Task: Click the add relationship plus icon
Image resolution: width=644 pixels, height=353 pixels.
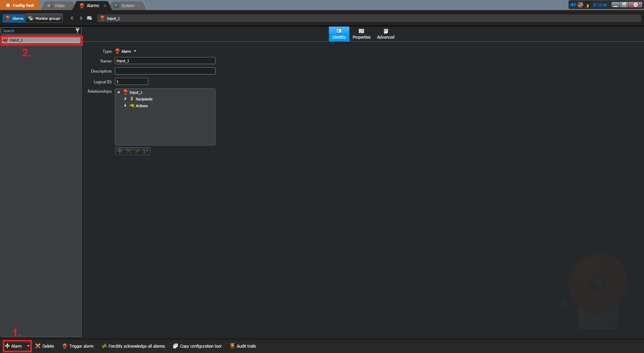Action: pyautogui.click(x=120, y=151)
